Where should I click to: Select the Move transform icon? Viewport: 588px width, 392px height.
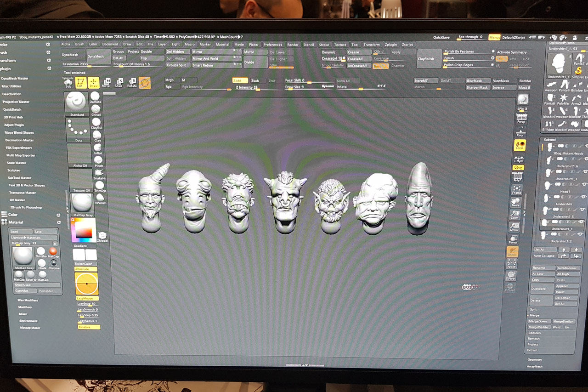(x=106, y=83)
